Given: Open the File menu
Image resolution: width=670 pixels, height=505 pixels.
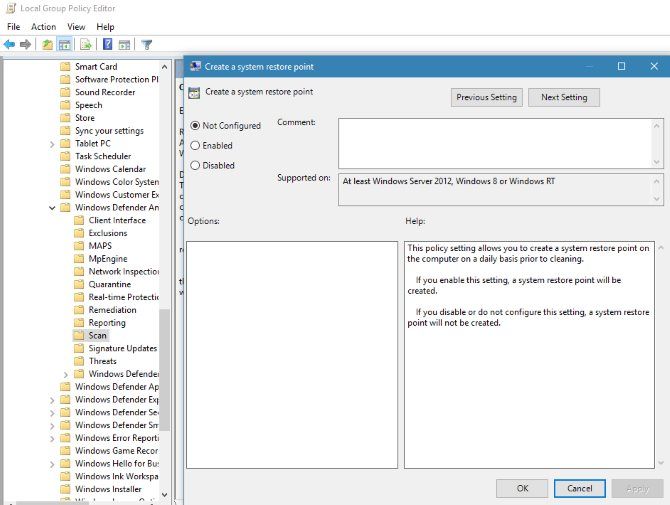Looking at the screenshot, I should click(14, 26).
